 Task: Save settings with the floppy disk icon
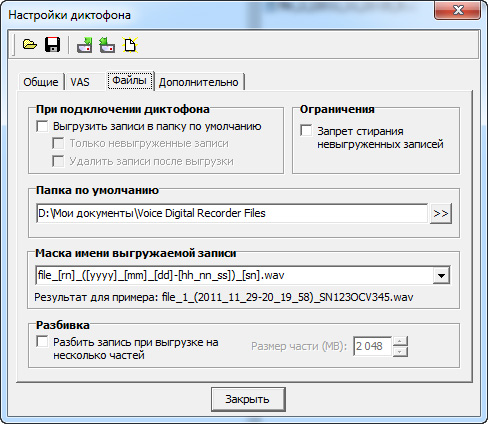pyautogui.click(x=52, y=44)
